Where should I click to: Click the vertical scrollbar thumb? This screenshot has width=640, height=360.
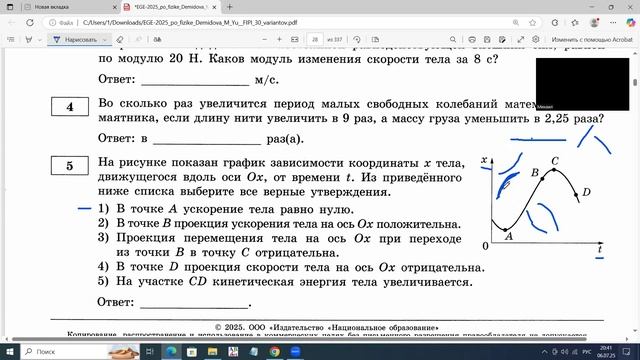pyautogui.click(x=635, y=82)
